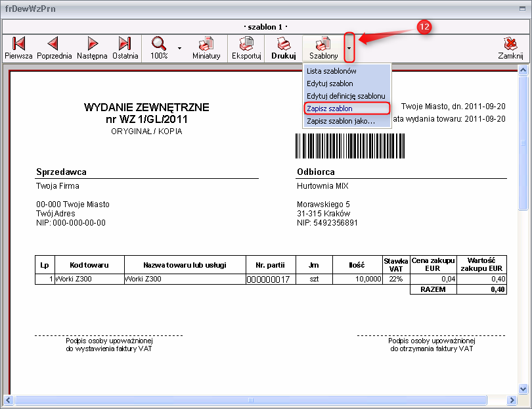Click the Poprzednia previous page arrow
Image resolution: width=532 pixels, height=409 pixels.
tap(54, 48)
